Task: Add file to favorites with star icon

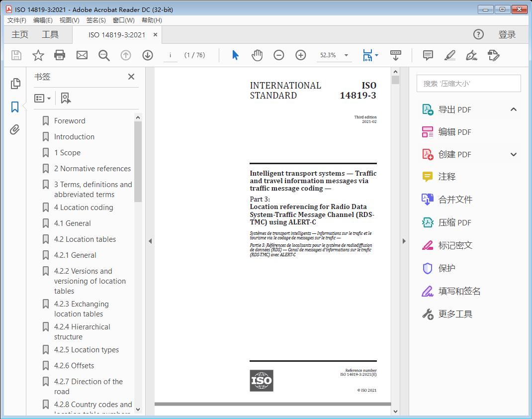Action: [x=38, y=55]
